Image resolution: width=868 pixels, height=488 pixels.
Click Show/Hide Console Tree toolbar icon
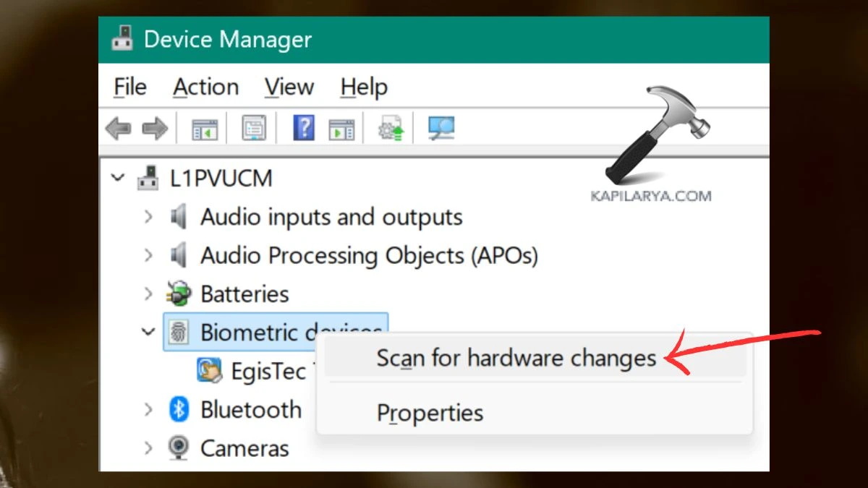[205, 129]
